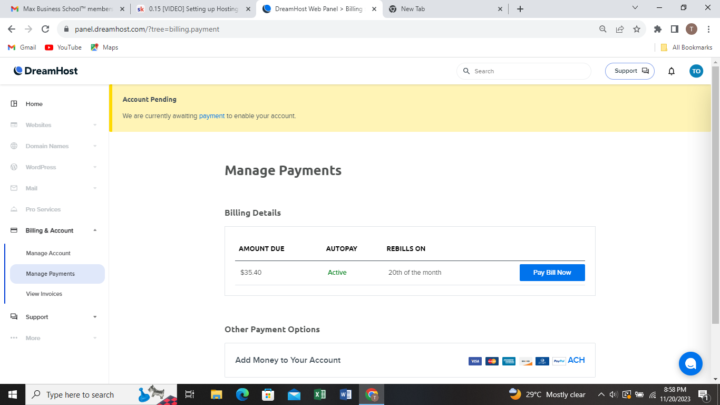Image resolution: width=720 pixels, height=405 pixels.
Task: Open Microsoft Edge from taskbar
Action: 242,394
